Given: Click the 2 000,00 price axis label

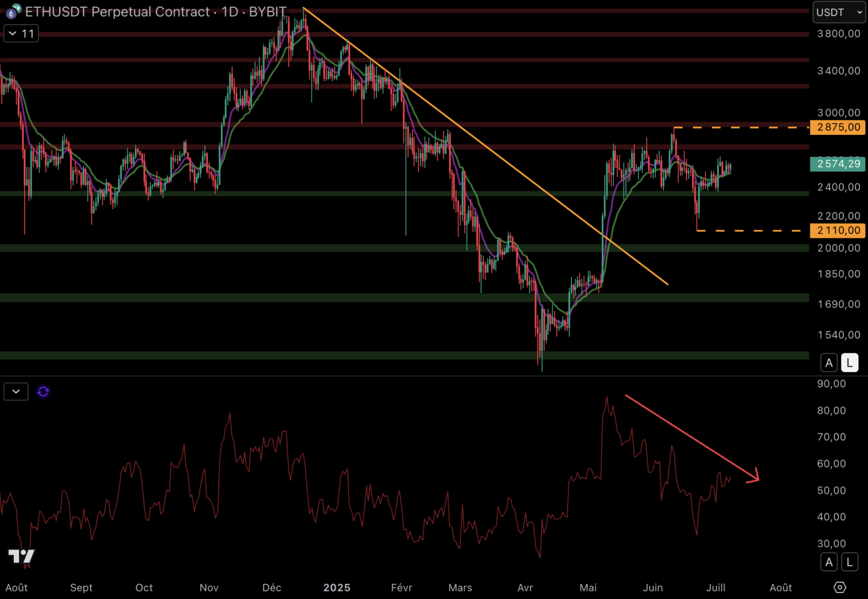Looking at the screenshot, I should click(839, 248).
